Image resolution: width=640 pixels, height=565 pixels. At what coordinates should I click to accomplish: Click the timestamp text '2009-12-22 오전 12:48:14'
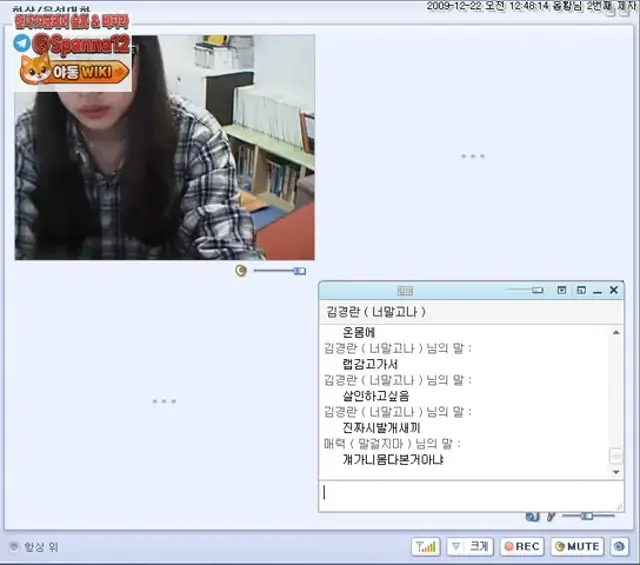pos(487,6)
